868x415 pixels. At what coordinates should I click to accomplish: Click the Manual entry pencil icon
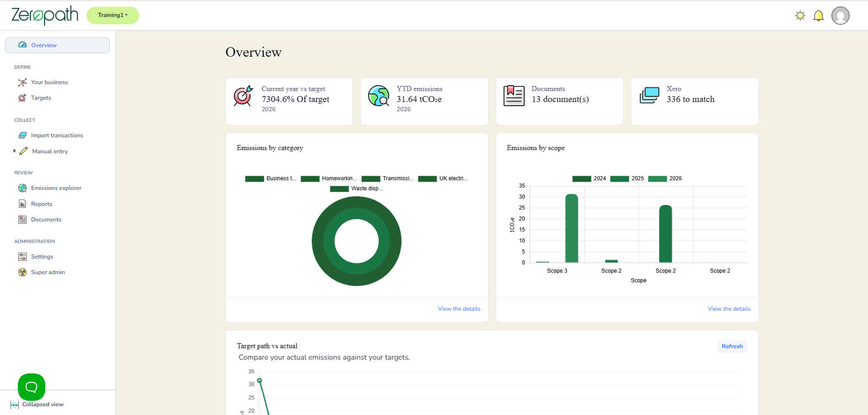[23, 151]
